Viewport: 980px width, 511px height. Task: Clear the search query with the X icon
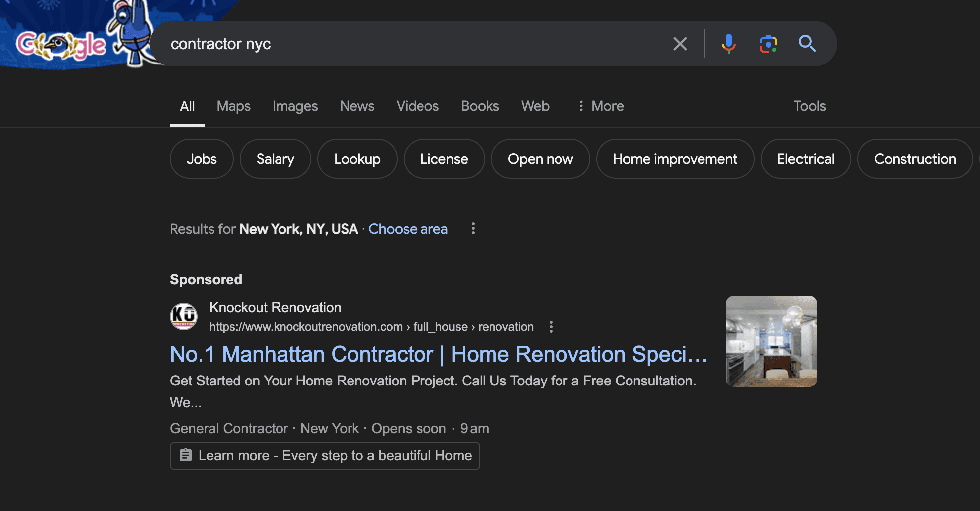[680, 44]
